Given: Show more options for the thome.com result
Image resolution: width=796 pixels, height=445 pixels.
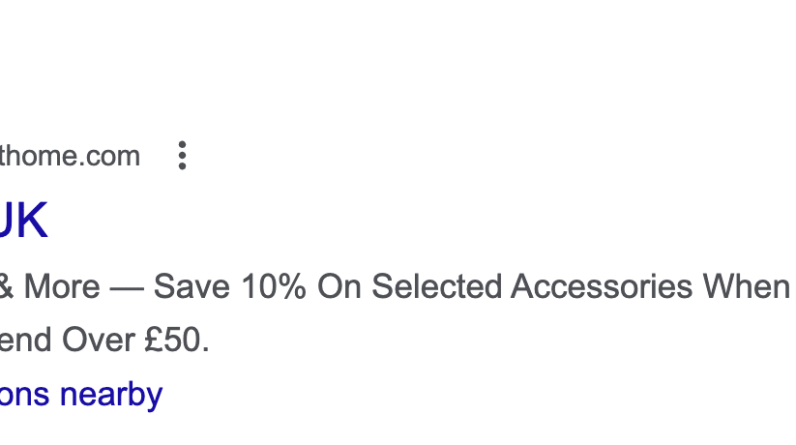Looking at the screenshot, I should [x=182, y=156].
